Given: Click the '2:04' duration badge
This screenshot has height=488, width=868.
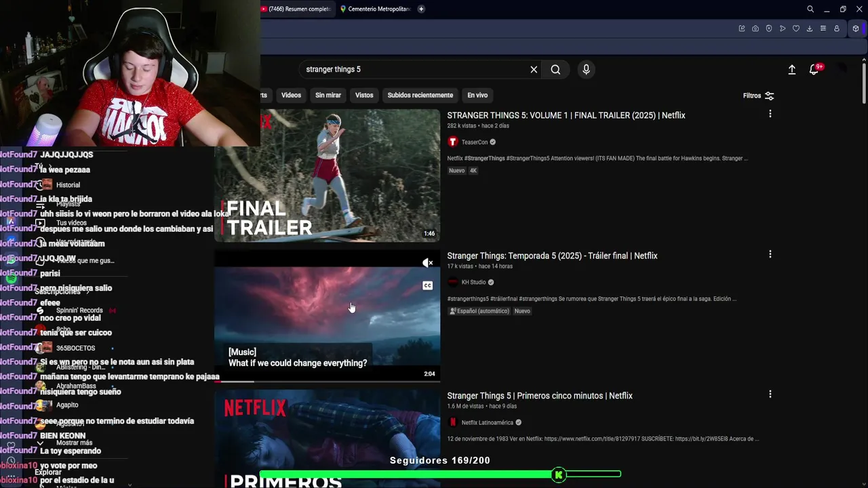Looking at the screenshot, I should tap(429, 374).
